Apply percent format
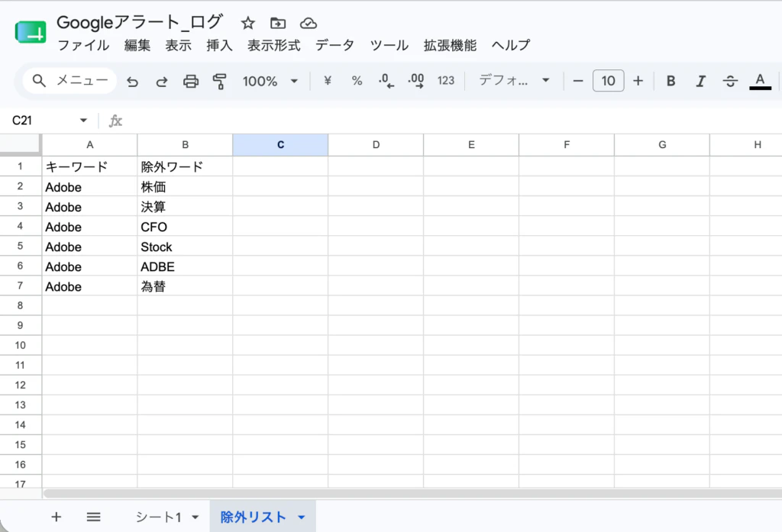This screenshot has width=782, height=532. coord(357,81)
